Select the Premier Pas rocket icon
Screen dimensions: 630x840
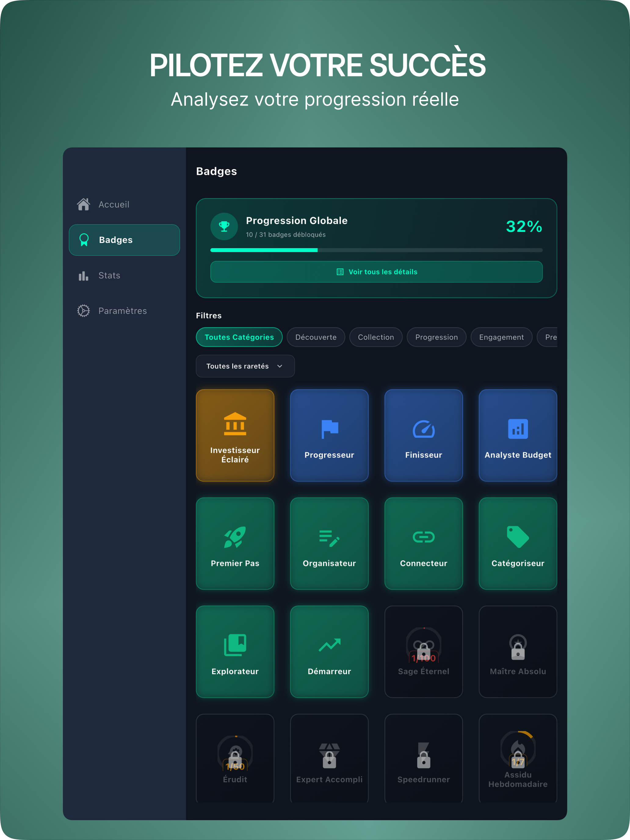[x=235, y=537]
